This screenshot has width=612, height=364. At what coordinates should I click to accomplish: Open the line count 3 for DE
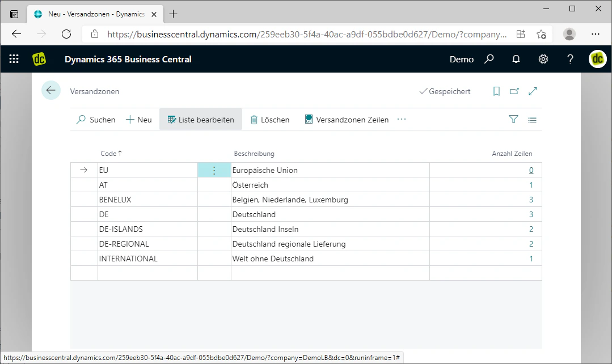point(531,214)
